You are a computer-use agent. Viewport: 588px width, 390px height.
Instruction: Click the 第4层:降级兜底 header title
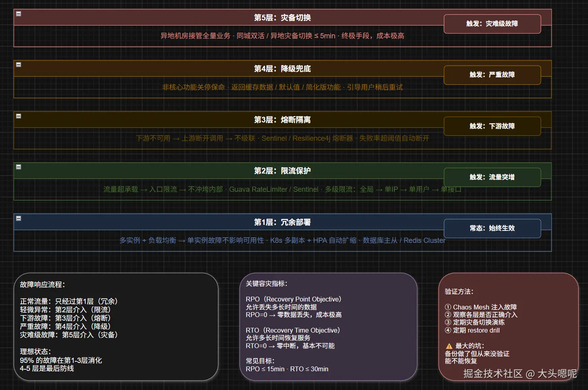pyautogui.click(x=282, y=69)
